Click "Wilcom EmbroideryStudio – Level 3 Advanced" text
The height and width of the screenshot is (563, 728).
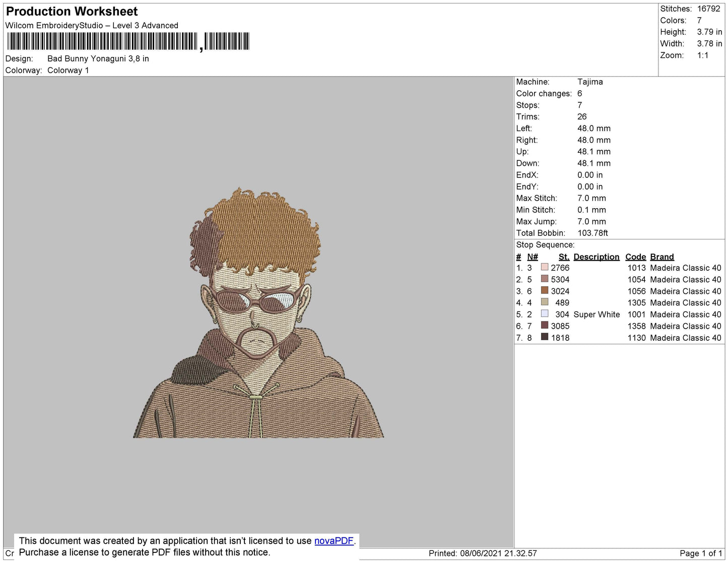pyautogui.click(x=92, y=25)
